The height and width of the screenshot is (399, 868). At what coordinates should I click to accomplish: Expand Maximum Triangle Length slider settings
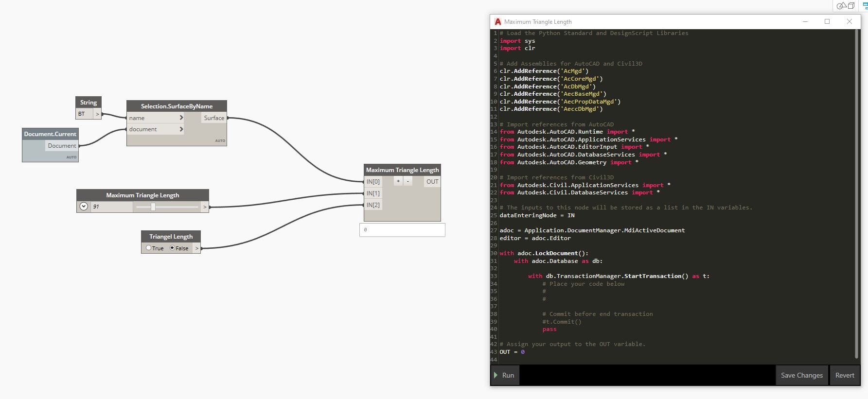(84, 207)
